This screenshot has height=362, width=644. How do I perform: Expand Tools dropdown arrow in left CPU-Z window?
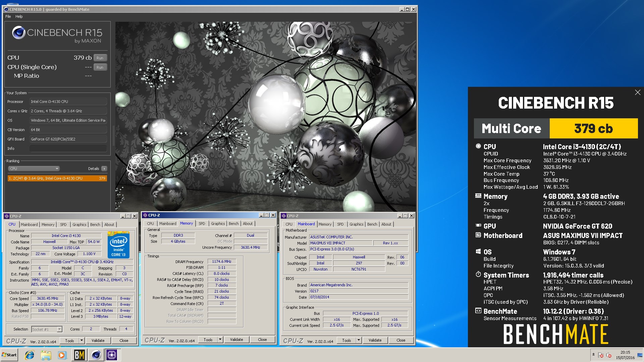click(x=82, y=341)
